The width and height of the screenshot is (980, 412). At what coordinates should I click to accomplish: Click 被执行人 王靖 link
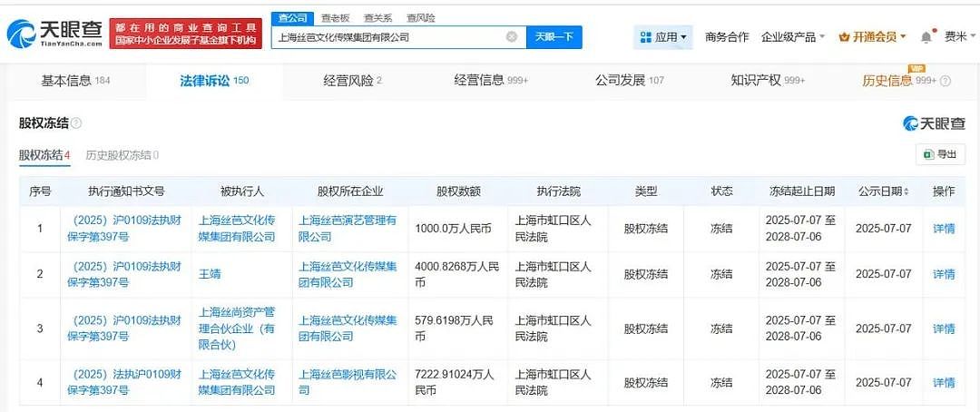point(210,274)
